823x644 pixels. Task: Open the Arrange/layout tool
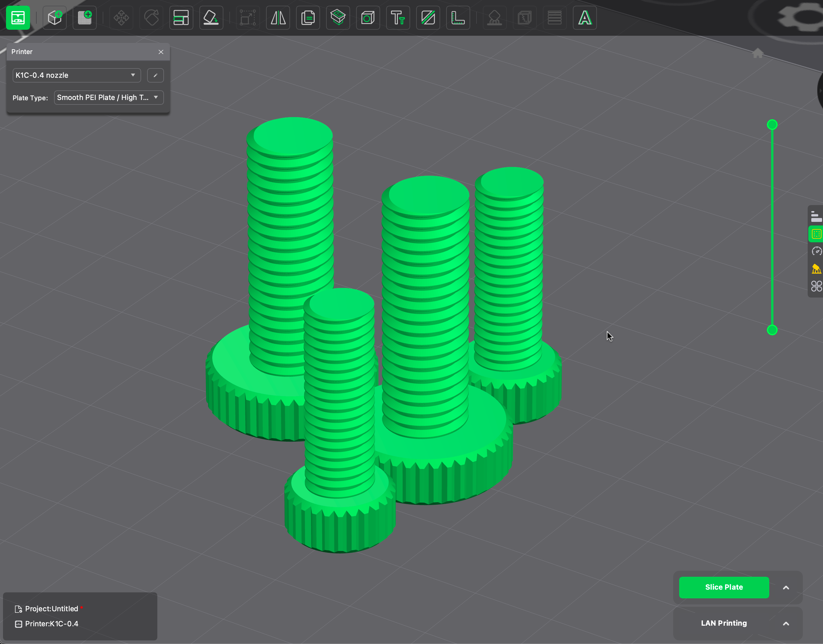click(181, 18)
